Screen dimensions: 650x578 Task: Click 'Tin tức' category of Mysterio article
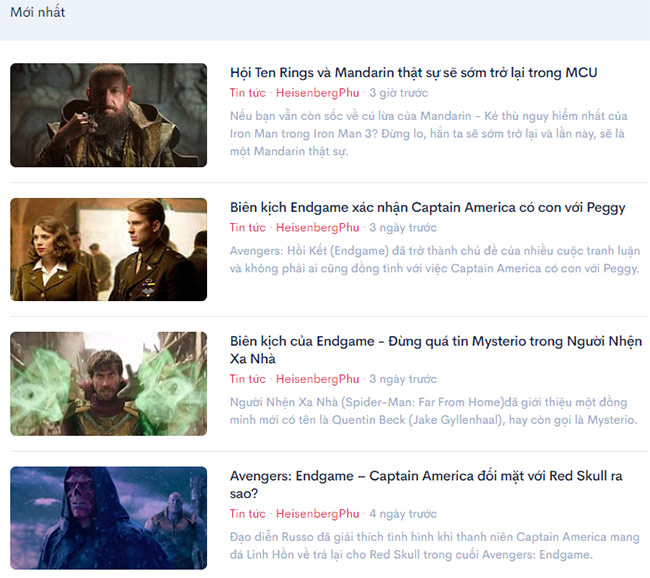point(247,379)
